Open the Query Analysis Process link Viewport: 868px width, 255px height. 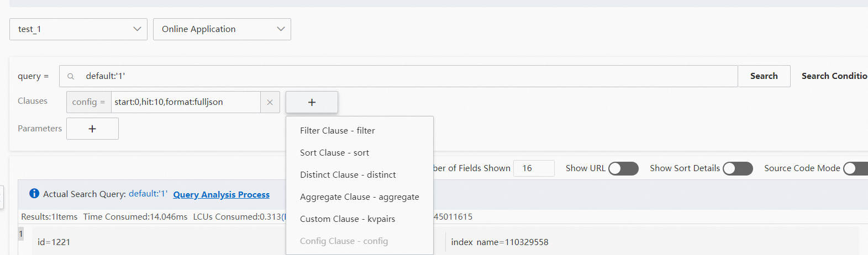222,194
